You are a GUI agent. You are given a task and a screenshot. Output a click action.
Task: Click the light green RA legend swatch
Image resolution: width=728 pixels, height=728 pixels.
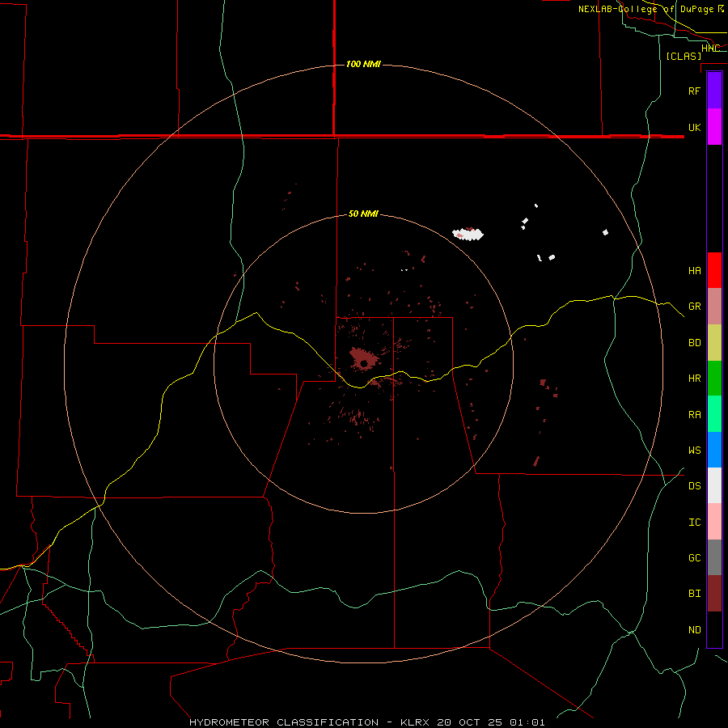[714, 414]
